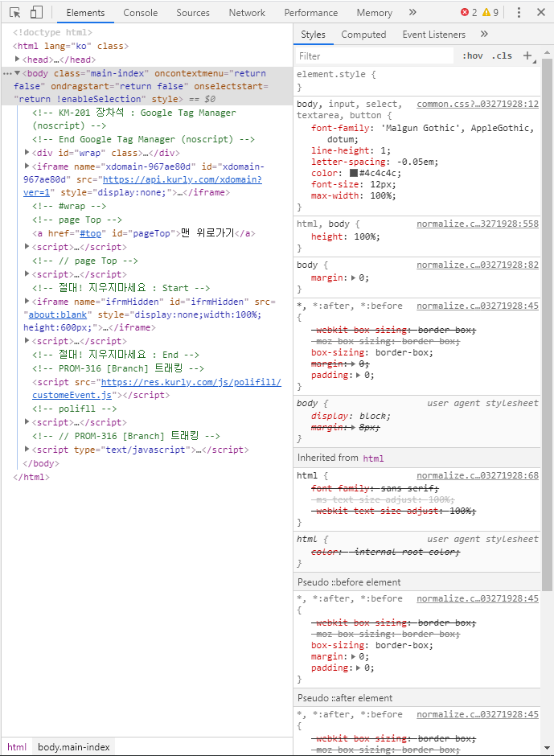This screenshot has width=554, height=756.
Task: Add new style rule plus icon
Action: tap(527, 56)
